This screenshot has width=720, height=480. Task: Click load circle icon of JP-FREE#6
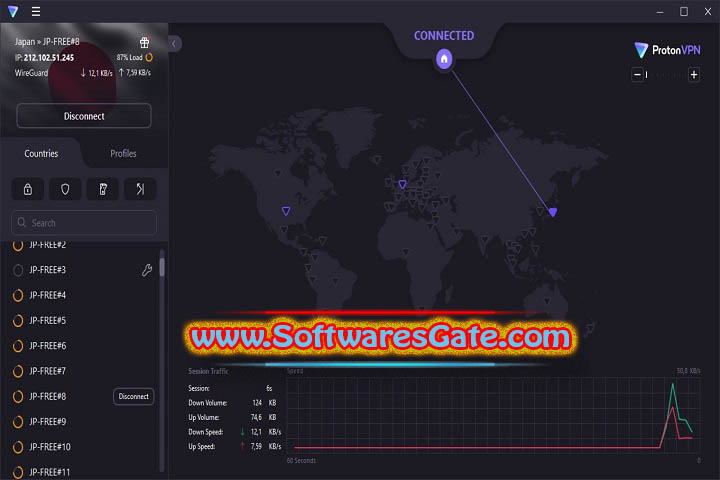click(18, 346)
